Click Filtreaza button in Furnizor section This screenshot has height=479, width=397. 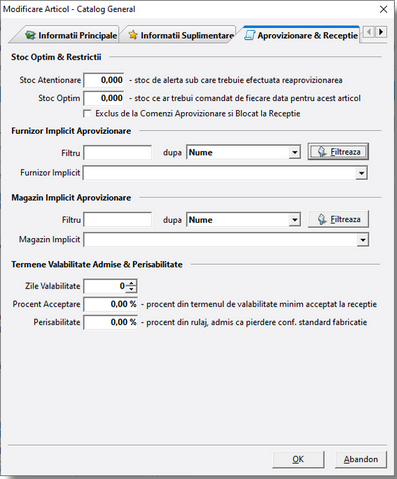point(338,152)
